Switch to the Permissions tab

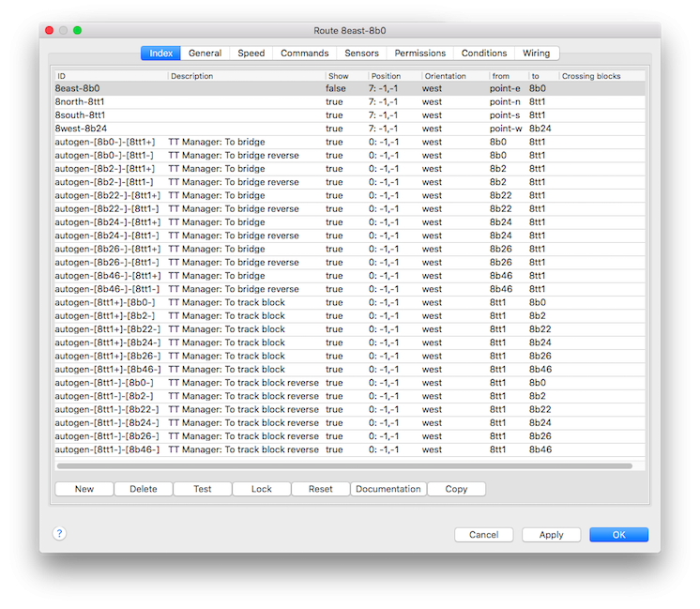(420, 53)
